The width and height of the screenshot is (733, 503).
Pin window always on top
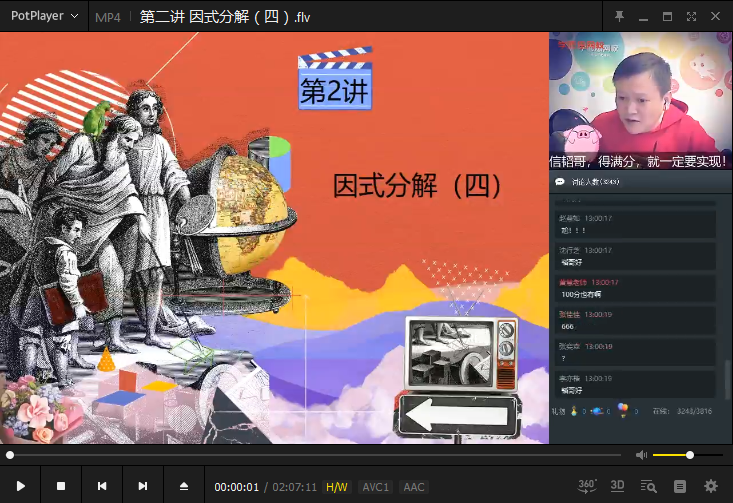coord(619,17)
